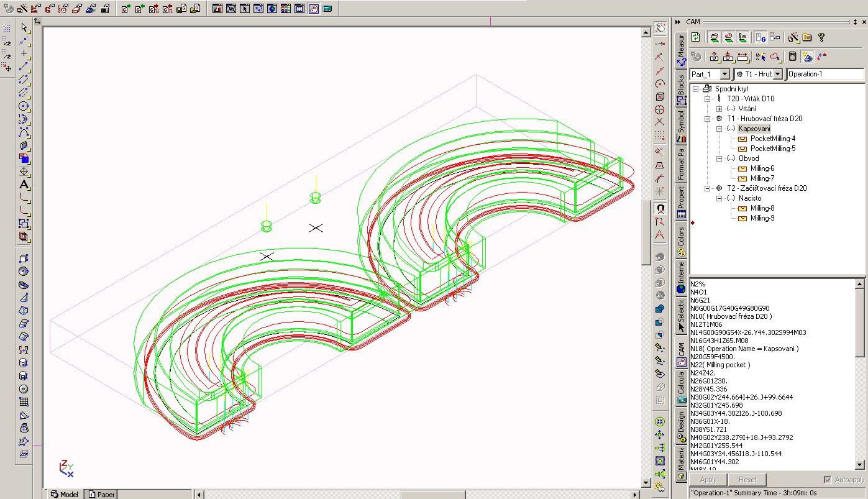Click the Reset button
Viewport: 868px width, 499px height.
[x=747, y=480]
